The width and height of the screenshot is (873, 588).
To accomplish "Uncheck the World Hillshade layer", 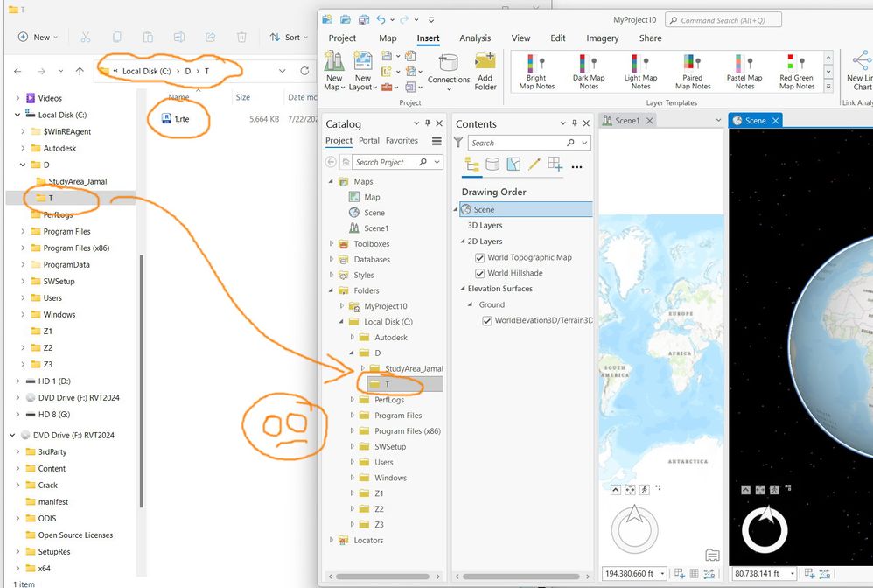I will (479, 273).
